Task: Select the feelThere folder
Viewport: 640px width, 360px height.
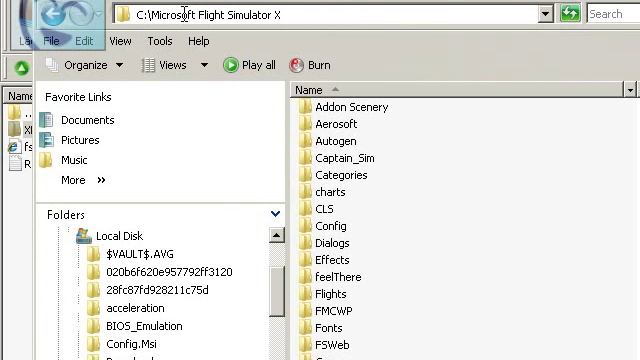Action: point(338,278)
